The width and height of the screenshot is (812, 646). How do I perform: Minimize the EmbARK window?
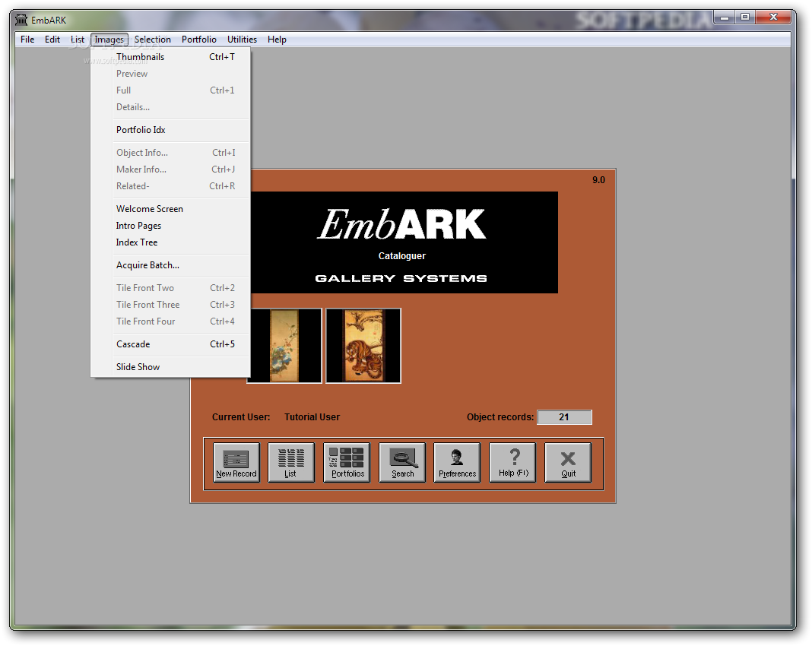[x=725, y=18]
